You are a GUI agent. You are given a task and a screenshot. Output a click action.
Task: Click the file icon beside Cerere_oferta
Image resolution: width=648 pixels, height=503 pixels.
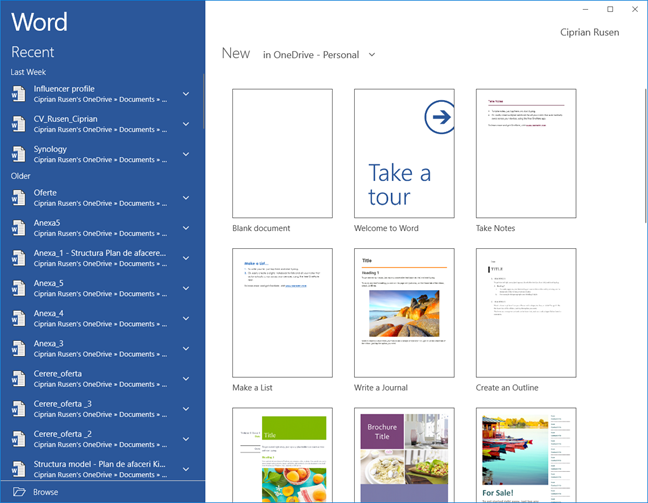click(x=18, y=379)
